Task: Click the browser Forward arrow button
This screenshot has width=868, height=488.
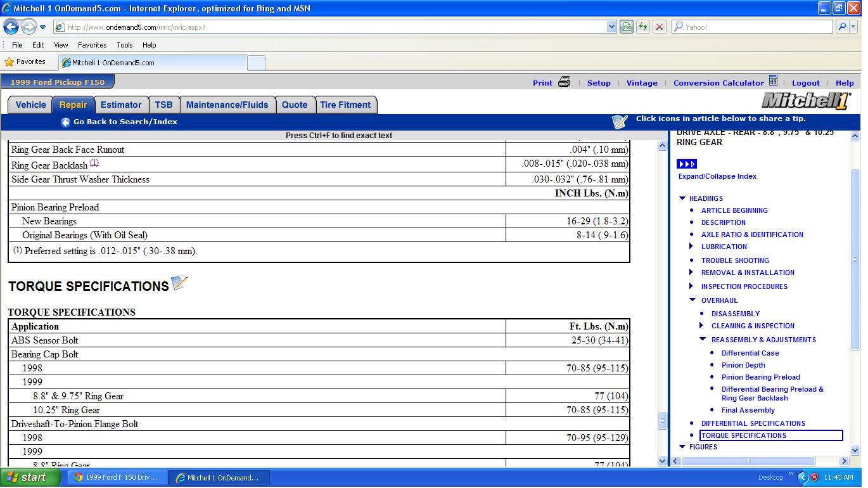Action: (29, 27)
